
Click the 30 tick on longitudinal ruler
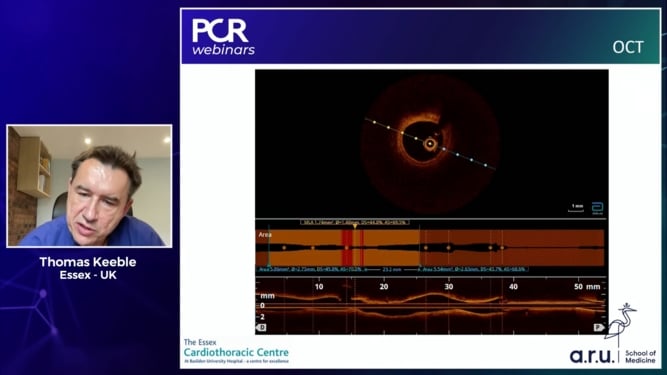[449, 287]
